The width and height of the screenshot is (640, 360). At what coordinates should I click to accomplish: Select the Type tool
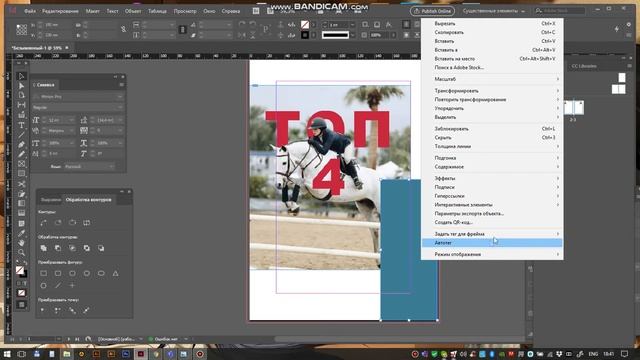21,125
